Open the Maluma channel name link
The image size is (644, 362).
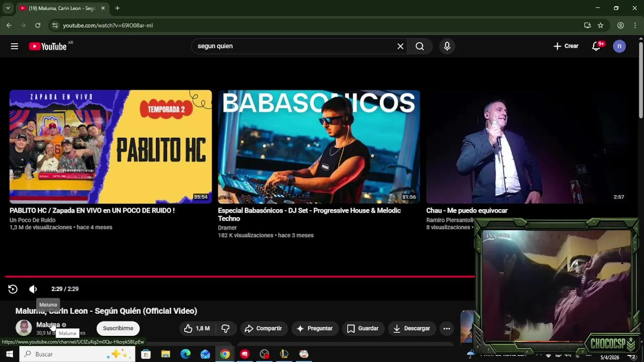[x=48, y=325]
